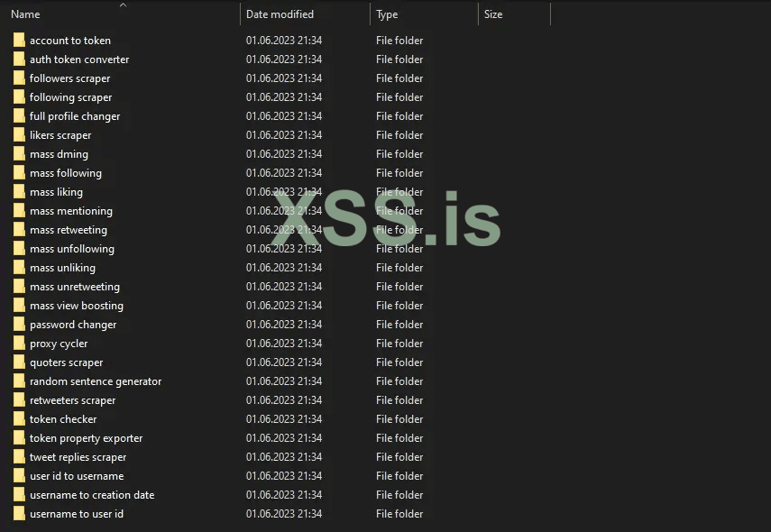771x532 pixels.
Task: Click the folder icon beside auth token converter
Action: pyautogui.click(x=19, y=59)
